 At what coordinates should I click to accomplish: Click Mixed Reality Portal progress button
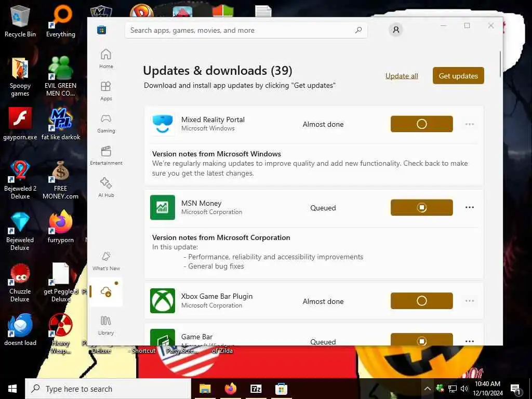pos(421,124)
